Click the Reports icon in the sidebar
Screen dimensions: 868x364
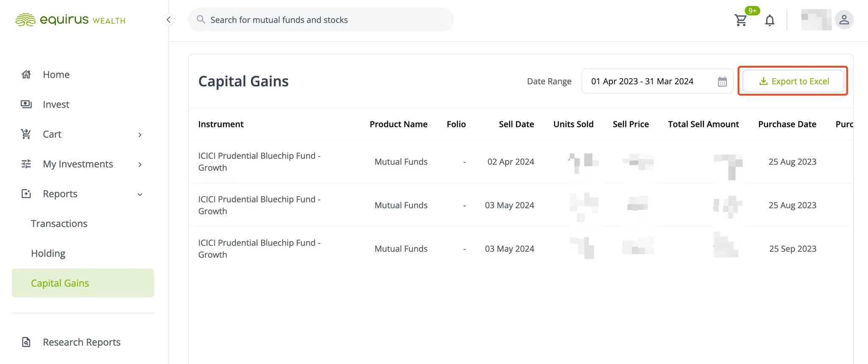coord(26,194)
